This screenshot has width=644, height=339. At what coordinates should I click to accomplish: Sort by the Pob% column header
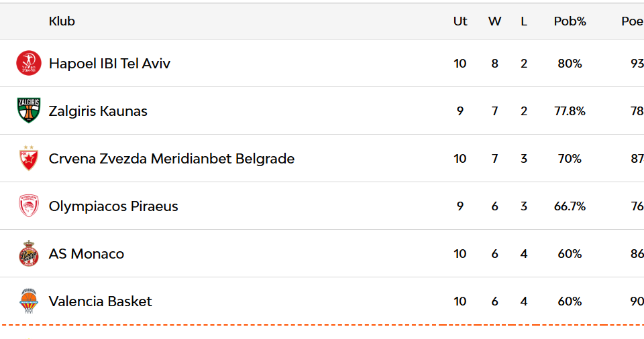(x=570, y=21)
